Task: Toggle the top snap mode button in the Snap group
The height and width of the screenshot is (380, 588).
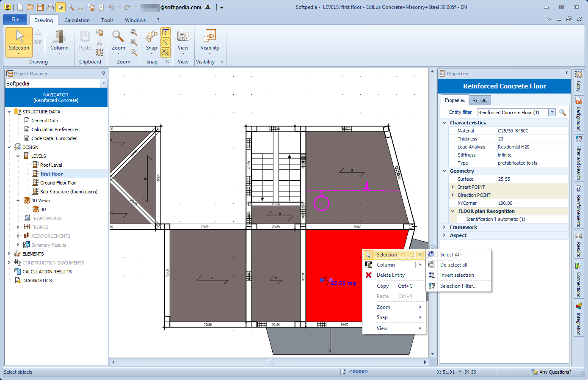Action: click(166, 32)
